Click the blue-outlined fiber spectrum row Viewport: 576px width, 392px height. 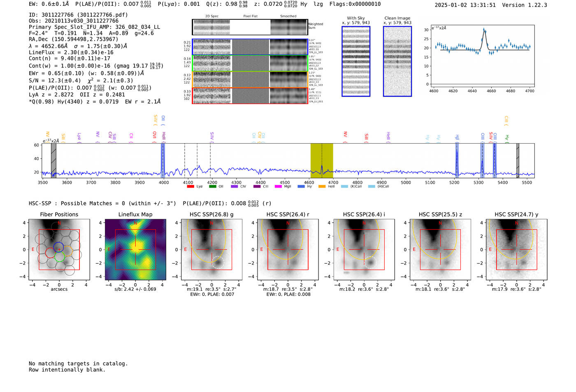click(250, 47)
